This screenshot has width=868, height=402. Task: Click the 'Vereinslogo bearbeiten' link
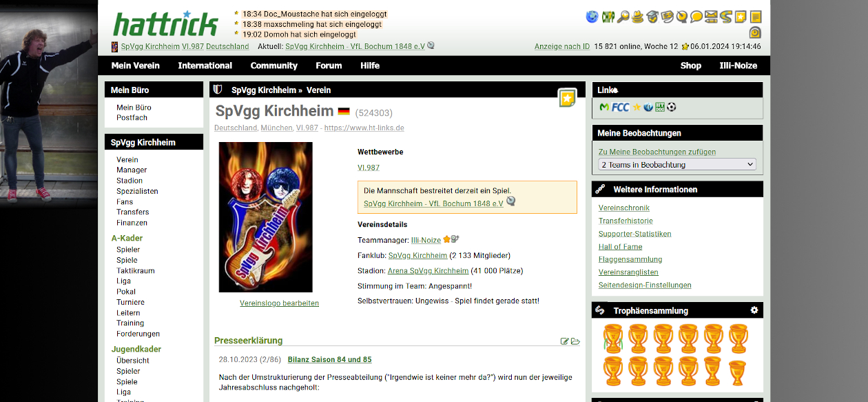[x=279, y=303]
